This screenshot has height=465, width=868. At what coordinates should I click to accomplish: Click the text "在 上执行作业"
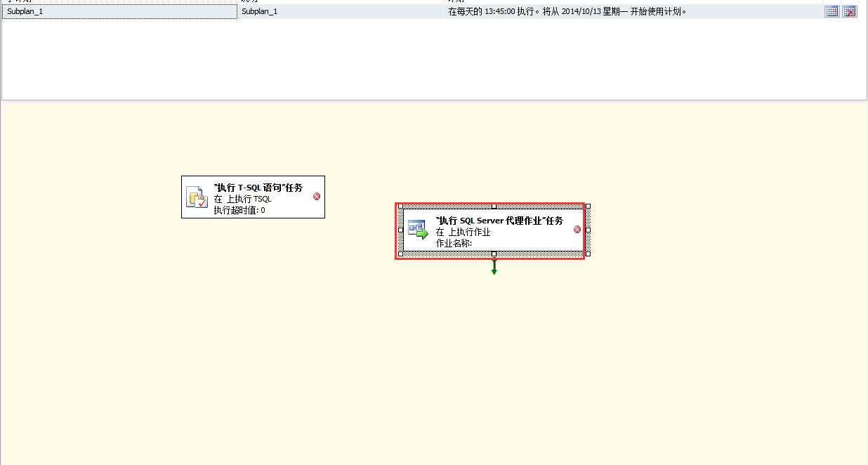(463, 232)
